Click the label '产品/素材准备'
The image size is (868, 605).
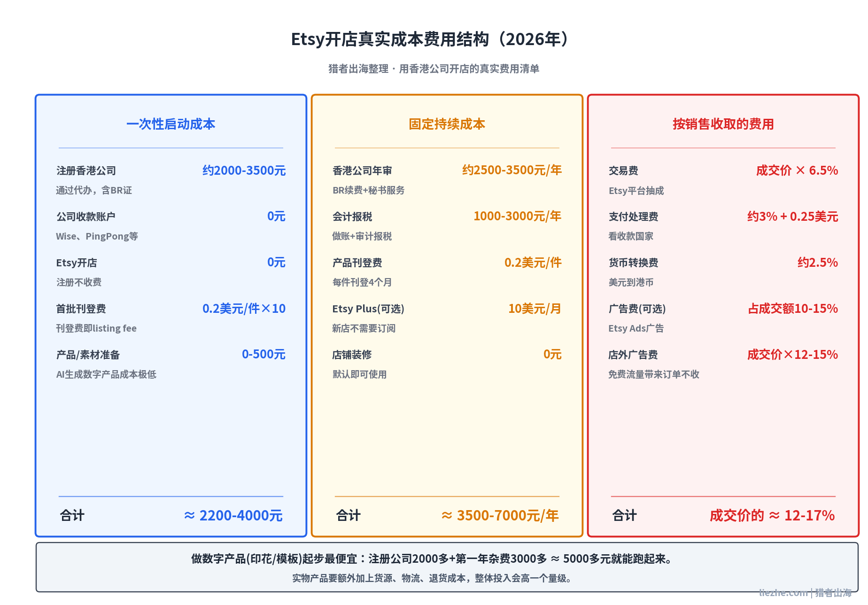coord(88,355)
